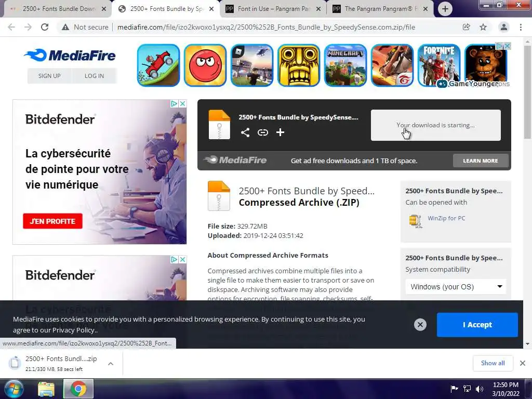Image resolution: width=532 pixels, height=399 pixels.
Task: Dismiss the cookie banner with round X
Action: click(420, 325)
